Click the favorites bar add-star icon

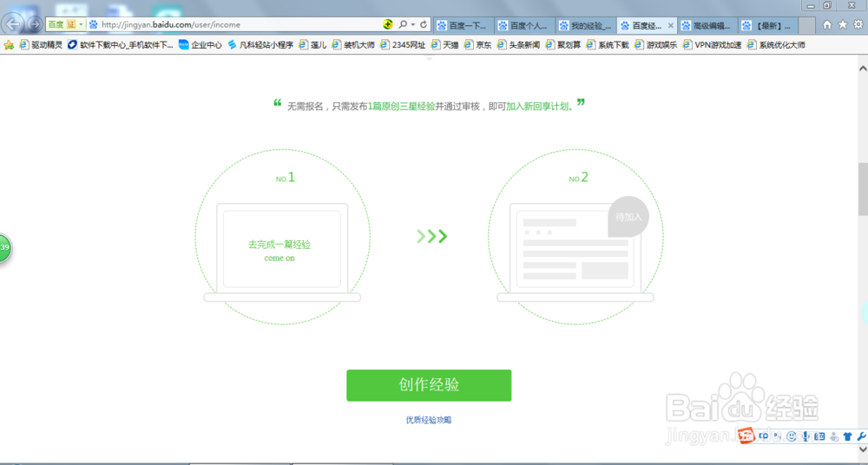(x=9, y=45)
